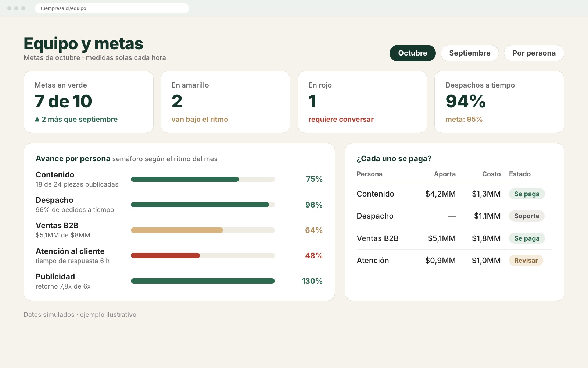Click the 'van bajo el ritmo' note
The image size is (588, 368).
(x=200, y=119)
